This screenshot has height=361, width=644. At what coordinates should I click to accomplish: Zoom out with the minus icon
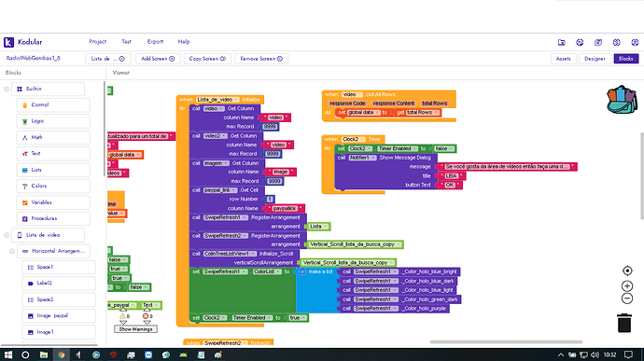click(627, 299)
